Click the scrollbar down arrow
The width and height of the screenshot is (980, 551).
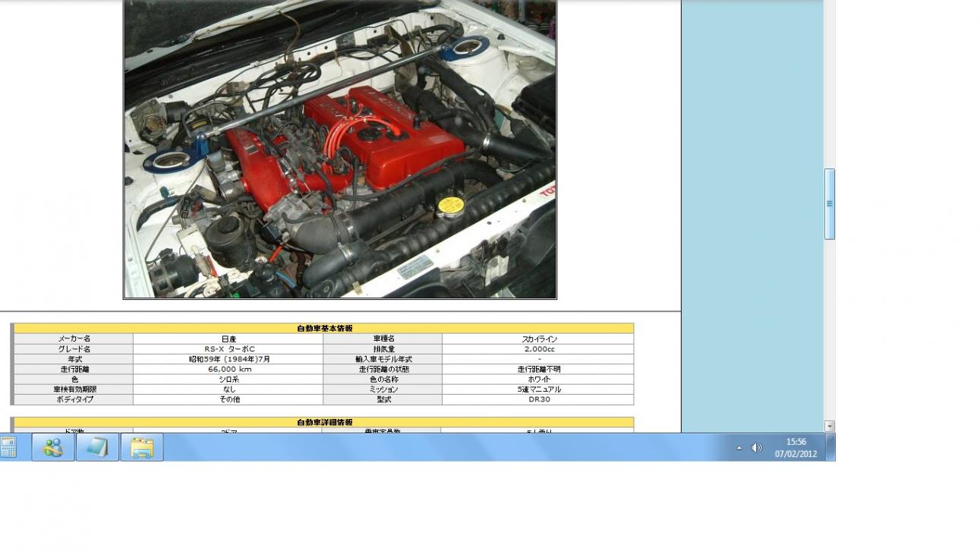[x=830, y=427]
